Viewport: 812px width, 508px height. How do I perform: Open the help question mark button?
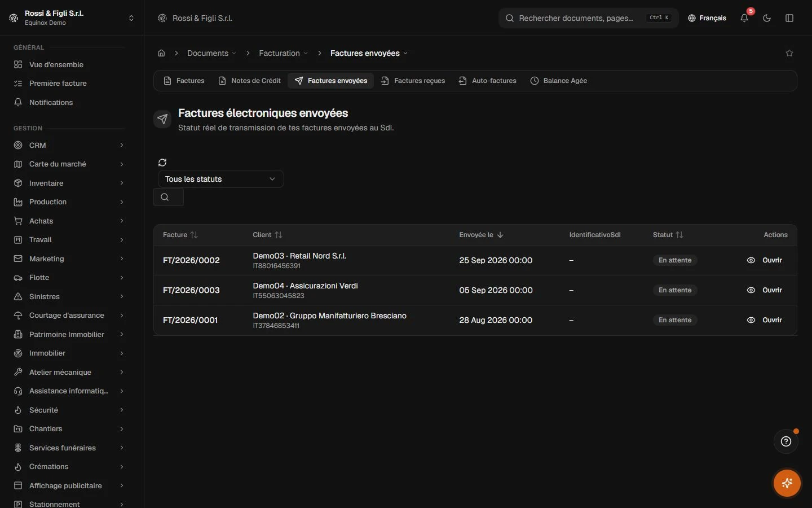point(786,441)
